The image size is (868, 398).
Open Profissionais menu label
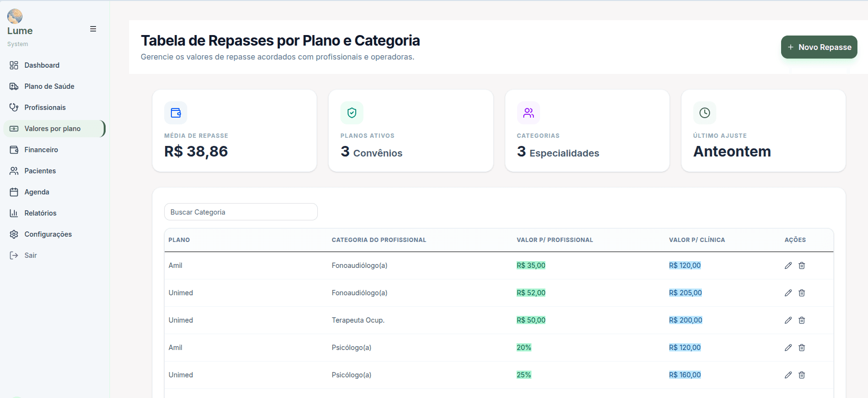pos(45,108)
